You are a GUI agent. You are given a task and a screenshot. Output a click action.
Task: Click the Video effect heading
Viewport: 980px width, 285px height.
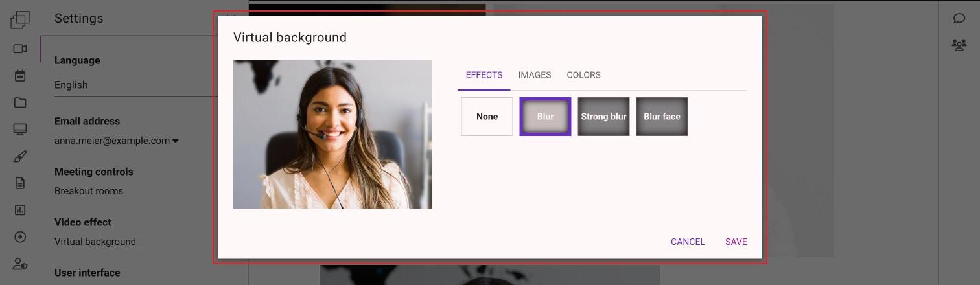point(83,222)
